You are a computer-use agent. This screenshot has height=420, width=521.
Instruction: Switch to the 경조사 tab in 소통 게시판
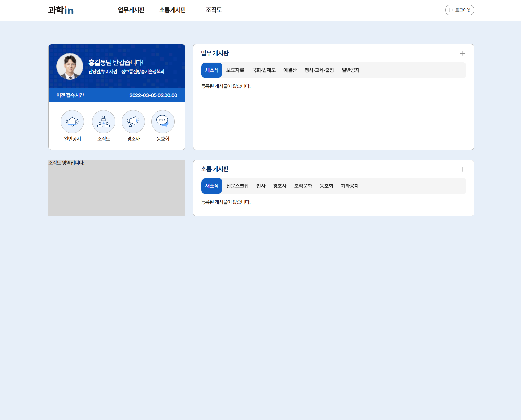click(280, 186)
